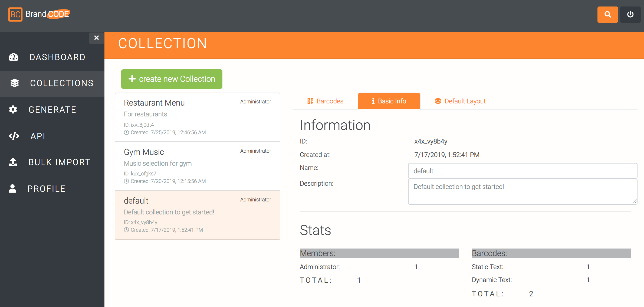The width and height of the screenshot is (644, 307).
Task: Click the Members stats header
Action: pyautogui.click(x=379, y=253)
